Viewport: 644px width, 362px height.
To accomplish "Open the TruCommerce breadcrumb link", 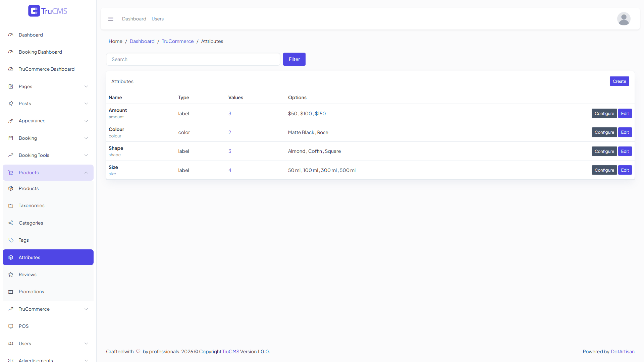I will [x=178, y=41].
